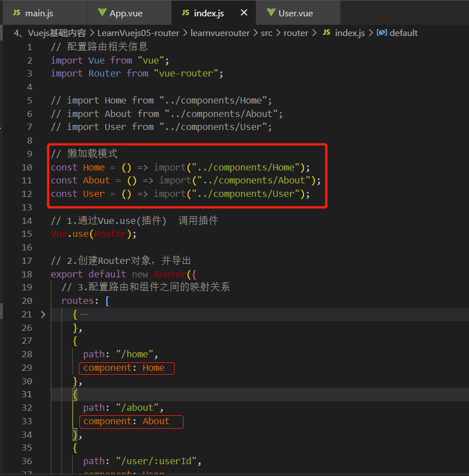Click the JS icon in the breadcrumb
Screen dimensions: 469x476
327,33
